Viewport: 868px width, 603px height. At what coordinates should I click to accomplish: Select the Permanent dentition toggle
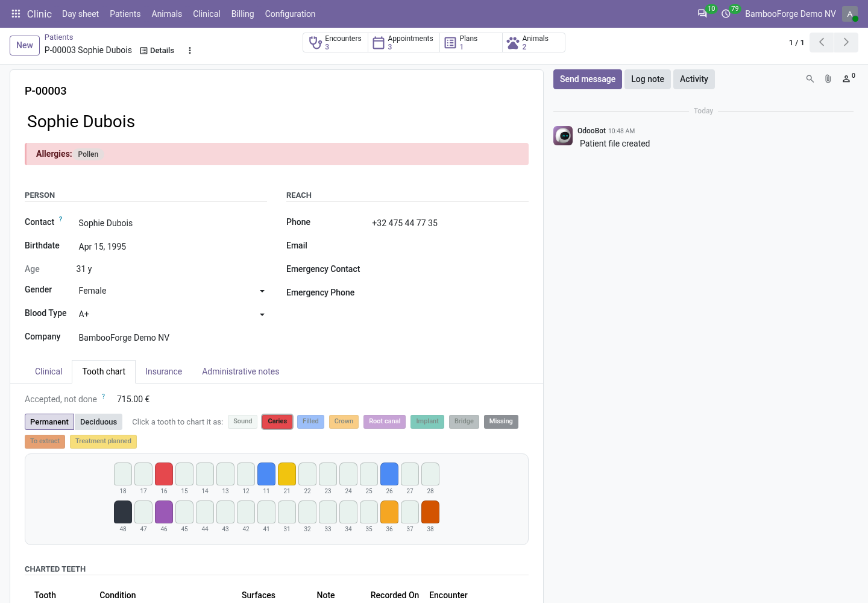coord(49,422)
